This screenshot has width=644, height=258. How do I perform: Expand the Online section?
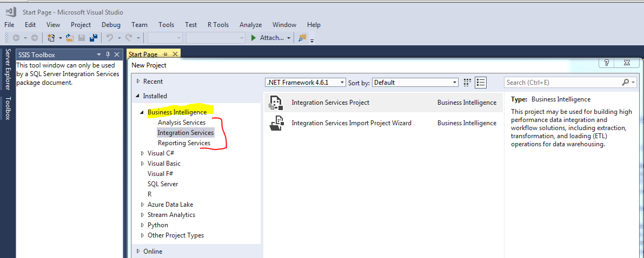138,251
